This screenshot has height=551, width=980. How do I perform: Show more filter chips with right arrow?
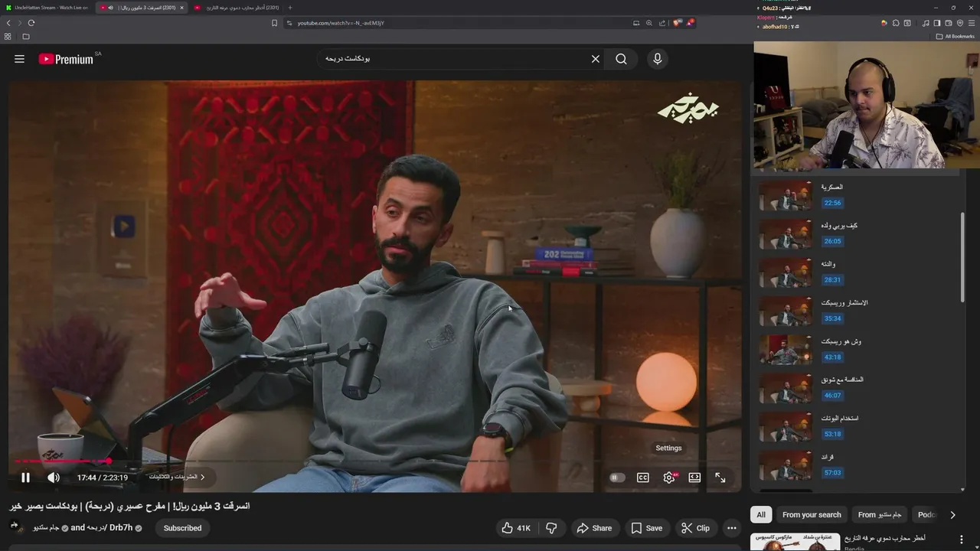click(x=952, y=515)
